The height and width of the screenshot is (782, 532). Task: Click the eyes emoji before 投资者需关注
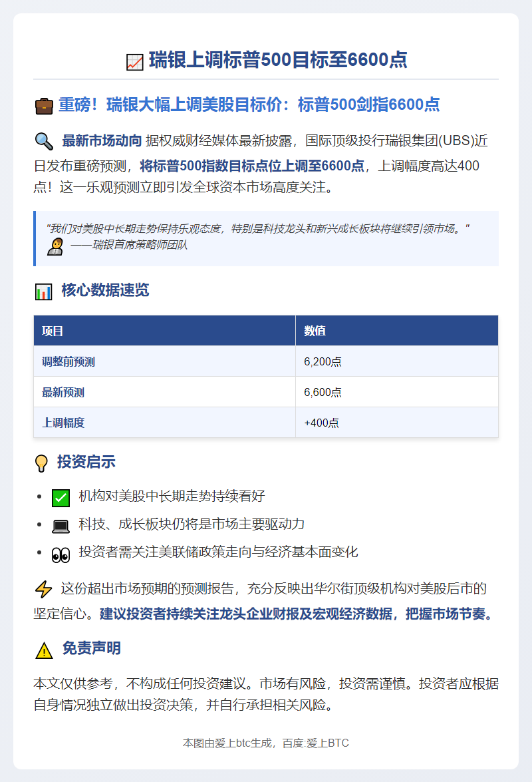(x=61, y=554)
